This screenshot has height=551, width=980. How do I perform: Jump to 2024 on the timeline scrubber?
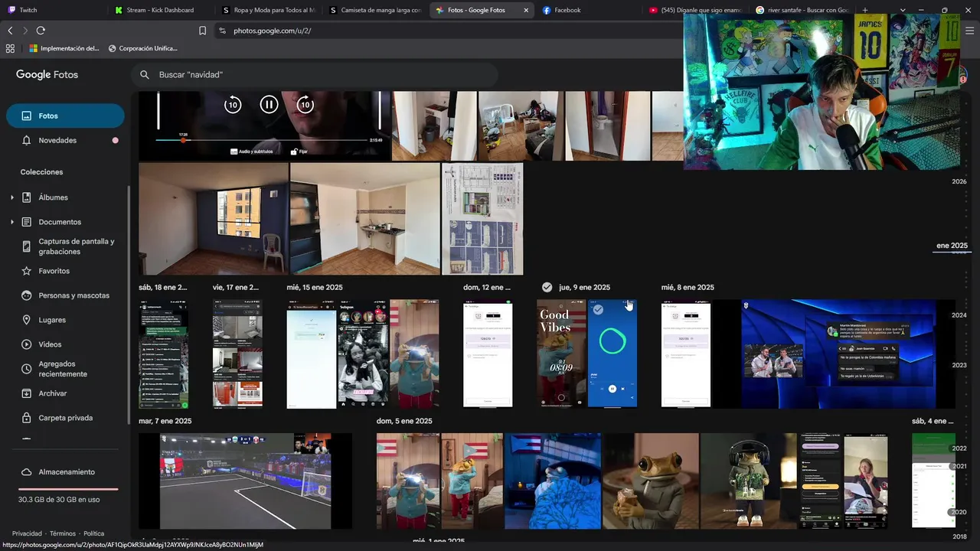959,315
